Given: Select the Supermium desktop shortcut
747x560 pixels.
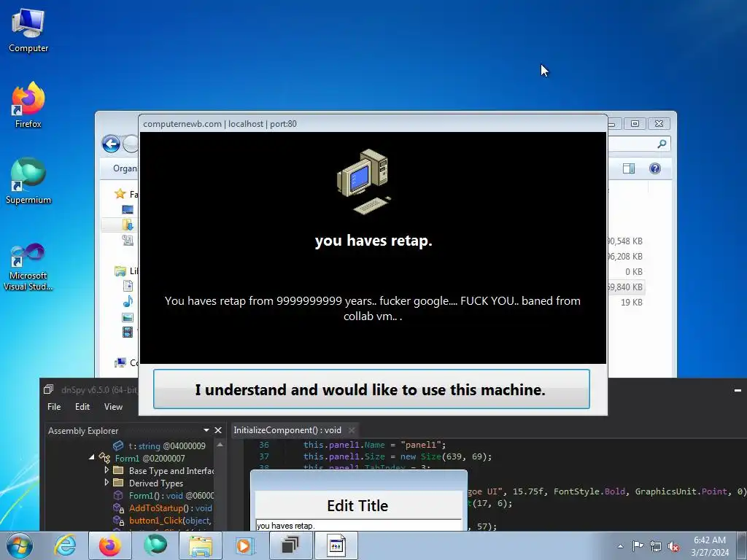Looking at the screenshot, I should point(28,181).
